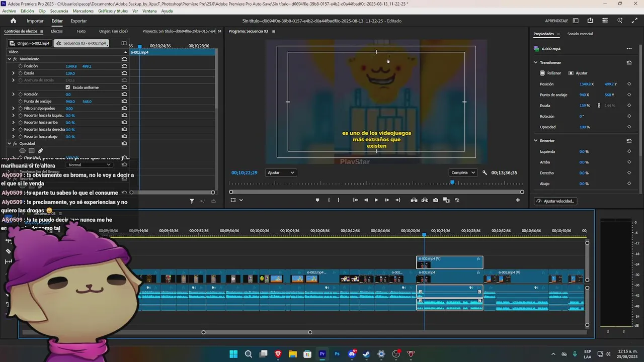The width and height of the screenshot is (644, 362).
Task: Switch to the Efectos panel tab
Action: coord(57,31)
